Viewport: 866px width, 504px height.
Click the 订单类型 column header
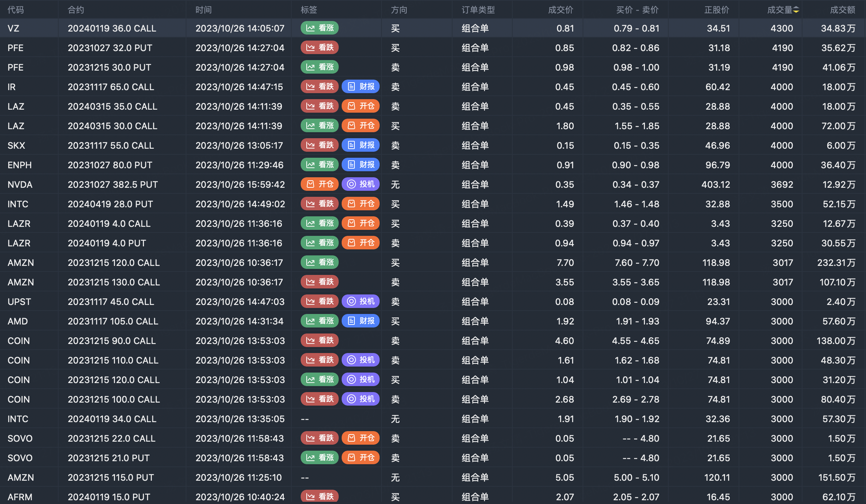pyautogui.click(x=478, y=10)
